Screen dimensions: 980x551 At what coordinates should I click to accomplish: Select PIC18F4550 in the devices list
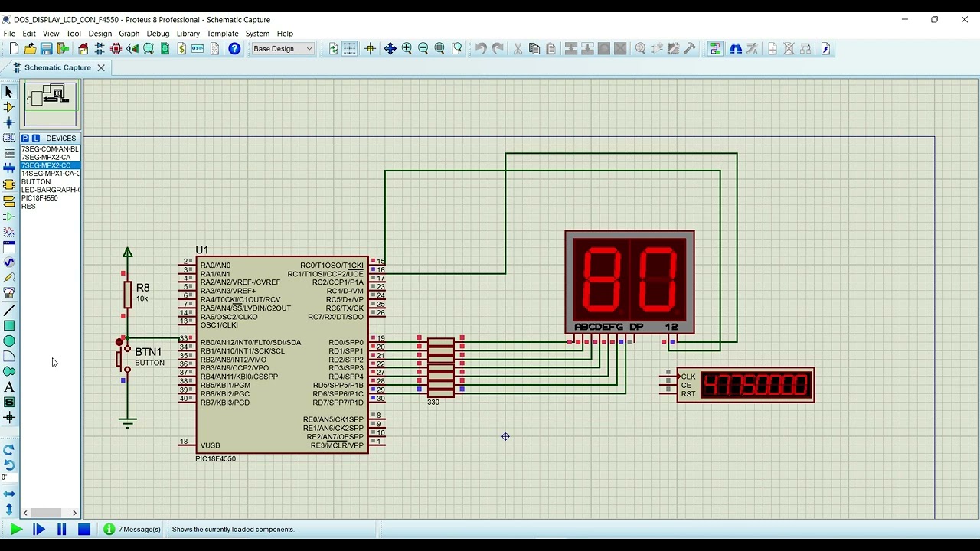coord(40,198)
